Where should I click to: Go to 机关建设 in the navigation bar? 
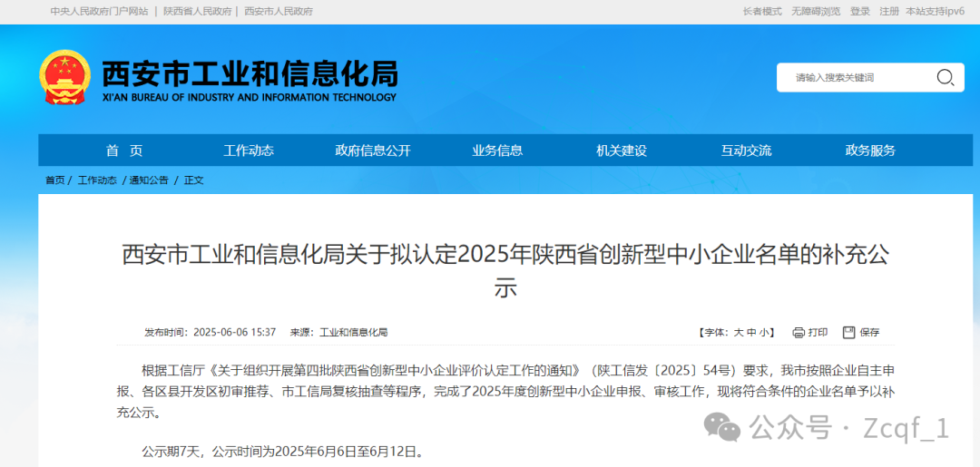pos(622,151)
